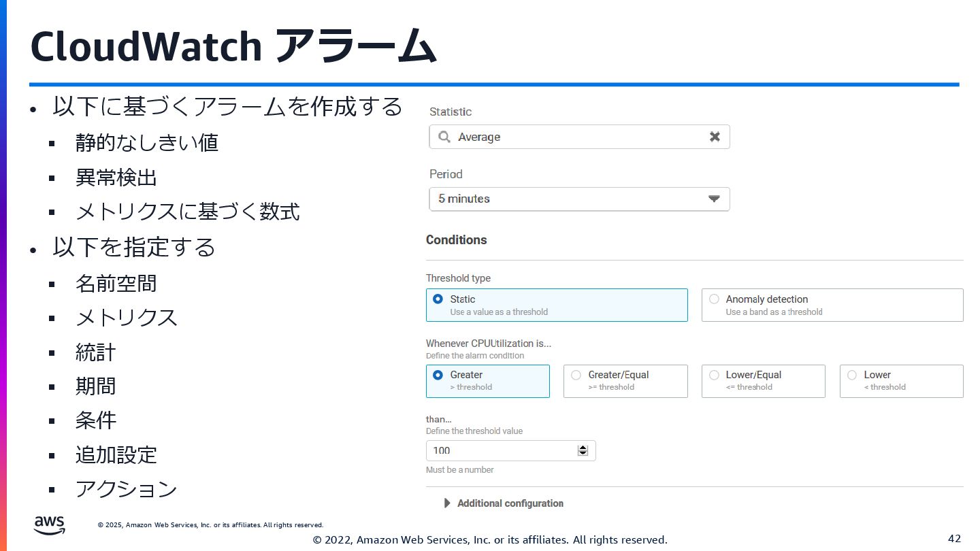Choose Anomaly detection threshold type
The height and width of the screenshot is (551, 980).
[832, 305]
